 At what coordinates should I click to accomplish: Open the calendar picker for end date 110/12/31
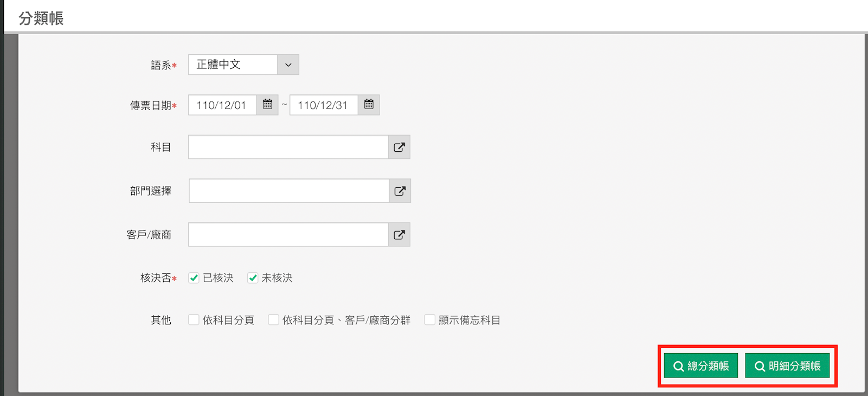click(369, 105)
